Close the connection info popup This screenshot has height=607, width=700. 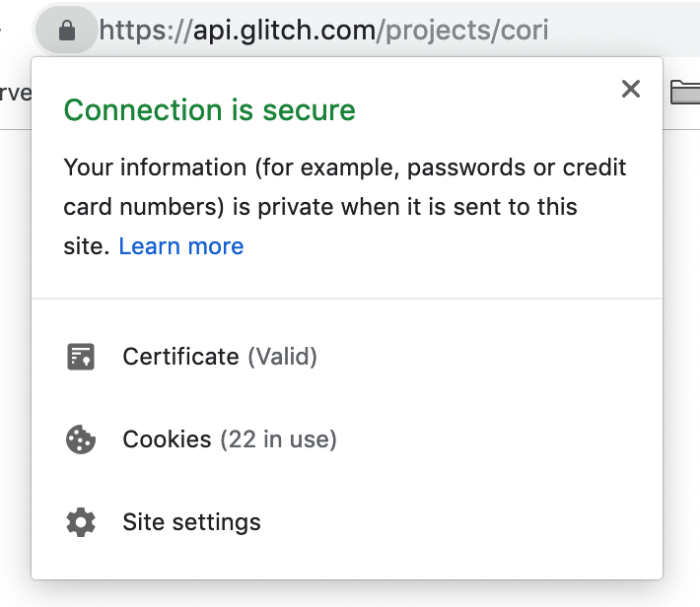631,90
